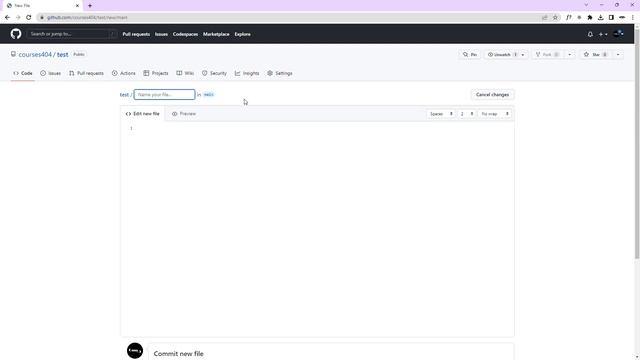
Task: Expand the Fork dropdown arrow
Action: 570,54
